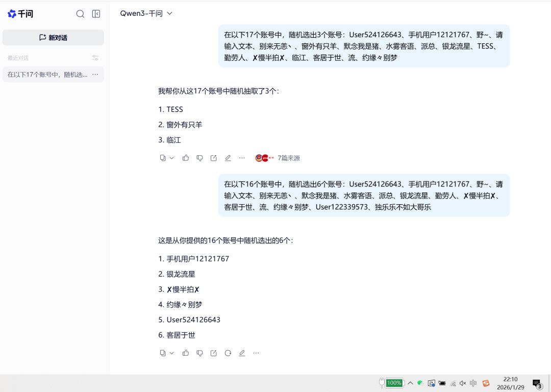Like the first reply listing TESS
This screenshot has height=392, width=551.
(x=186, y=158)
